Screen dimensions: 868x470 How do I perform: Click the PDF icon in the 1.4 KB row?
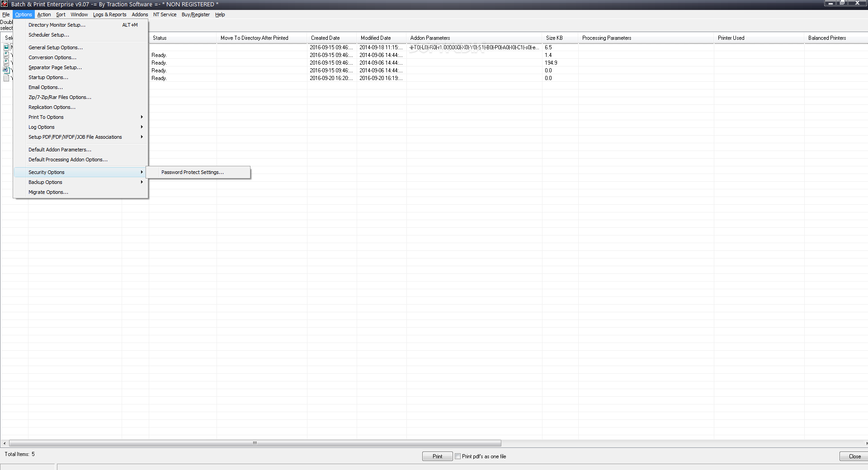coord(6,55)
